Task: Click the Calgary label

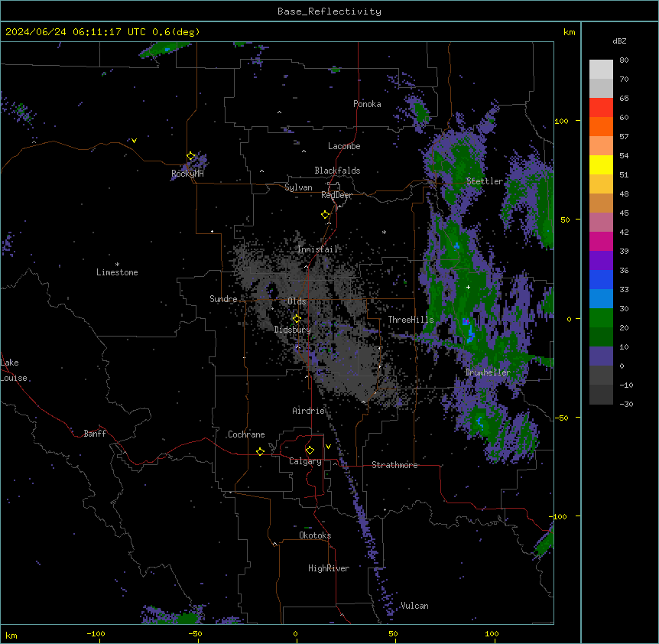Action: (x=305, y=461)
